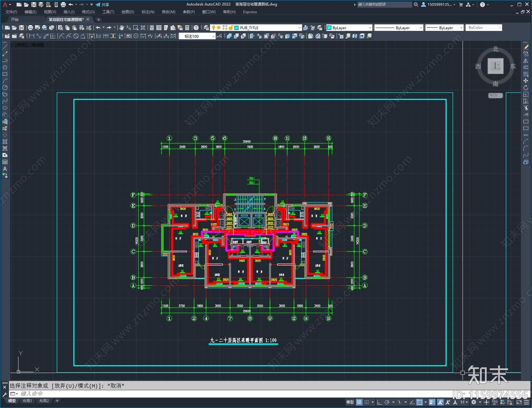Viewport: 532px width, 408px height.
Task: Click the Linear dimension tool icon
Action: (x=32, y=36)
